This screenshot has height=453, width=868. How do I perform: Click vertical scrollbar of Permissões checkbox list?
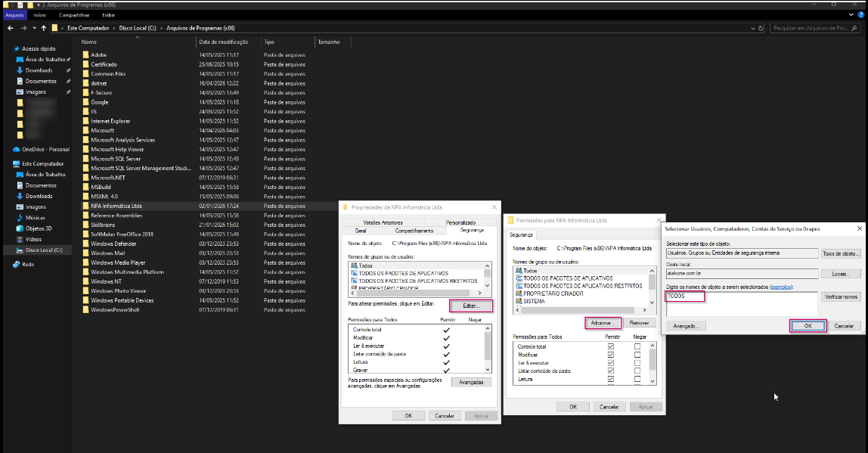[652, 363]
